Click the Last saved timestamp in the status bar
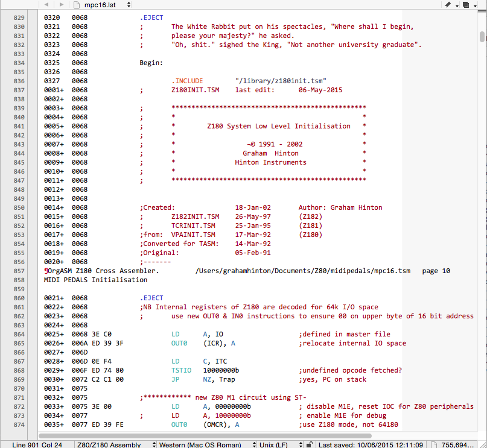 click(371, 444)
